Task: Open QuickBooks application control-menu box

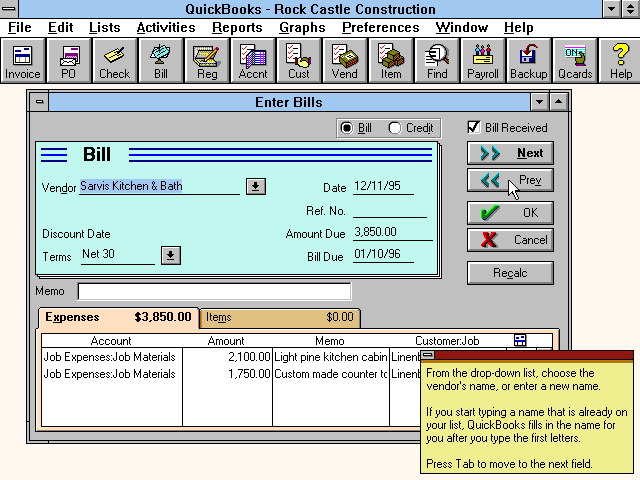Action: click(9, 9)
